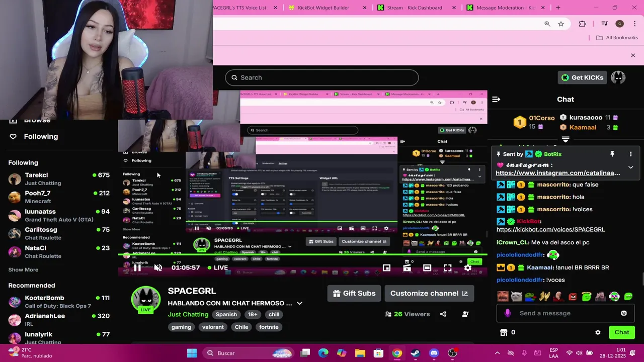
Task: Open the profile avatar menu near Get KICKs
Action: [618, 77]
